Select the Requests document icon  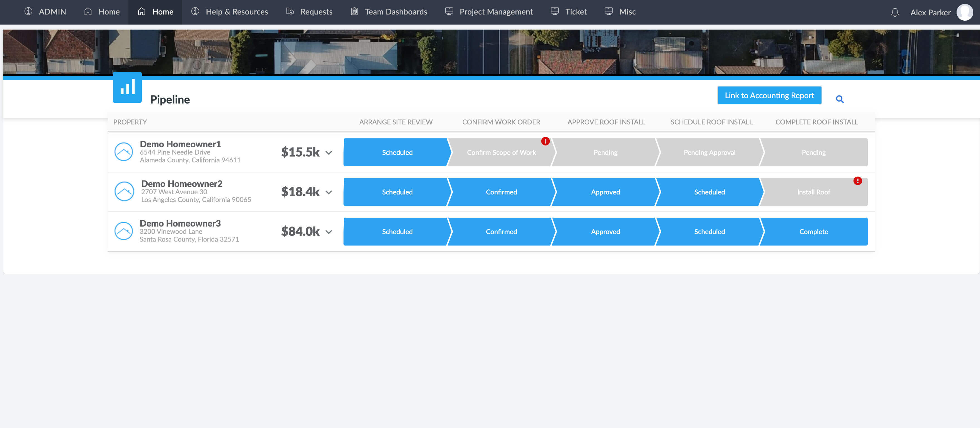(x=290, y=11)
